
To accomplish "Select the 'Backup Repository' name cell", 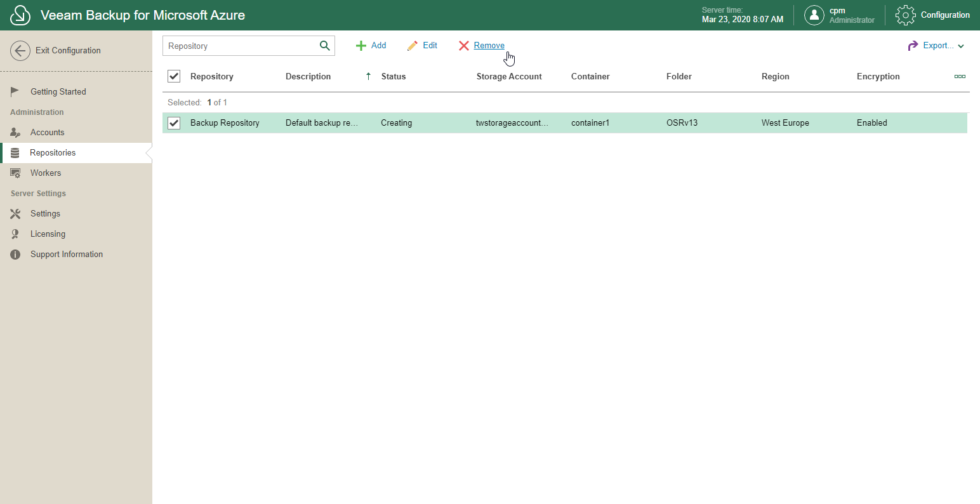I will pos(225,123).
